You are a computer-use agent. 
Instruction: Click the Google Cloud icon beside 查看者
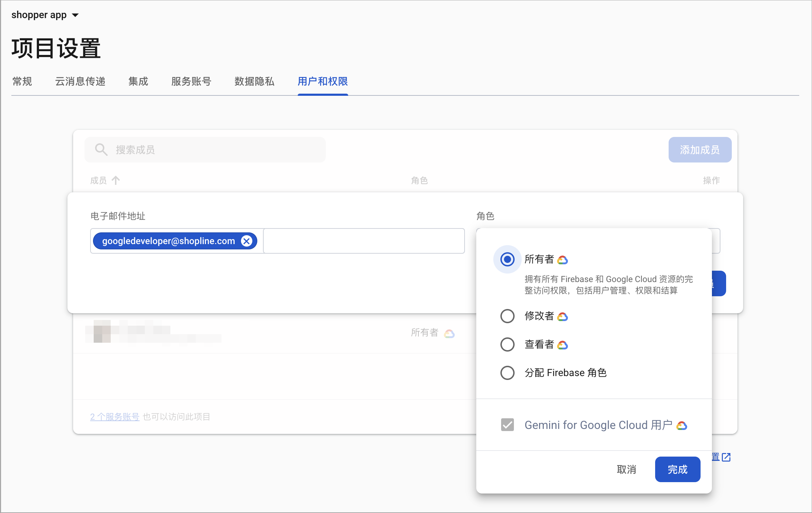[x=563, y=345]
